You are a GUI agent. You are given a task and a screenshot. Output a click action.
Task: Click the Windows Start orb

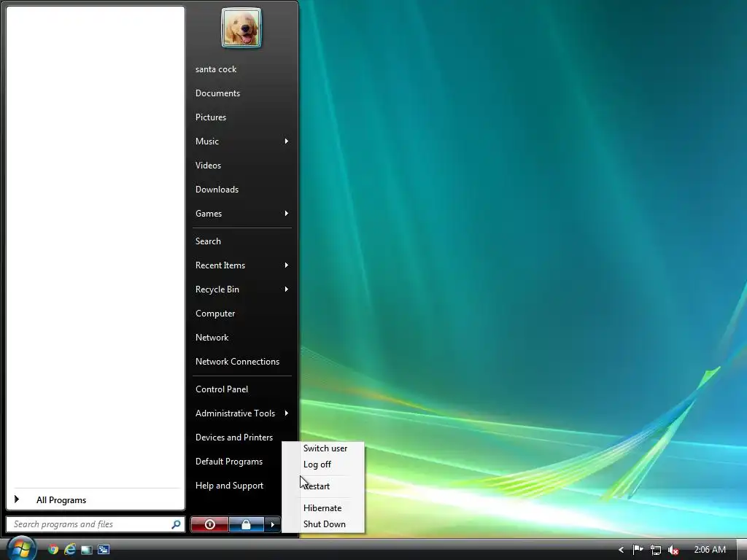click(x=21, y=548)
